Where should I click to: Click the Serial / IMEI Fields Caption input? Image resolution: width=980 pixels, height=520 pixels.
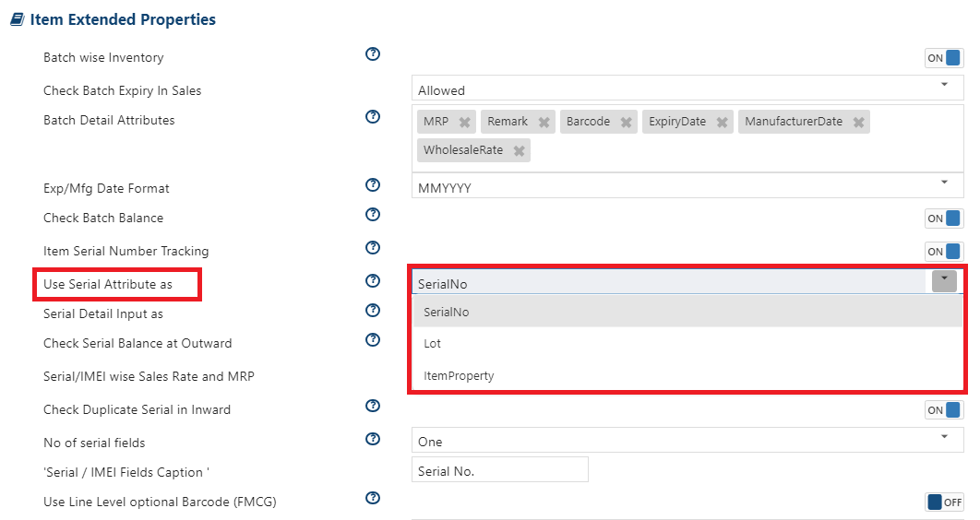pos(500,470)
